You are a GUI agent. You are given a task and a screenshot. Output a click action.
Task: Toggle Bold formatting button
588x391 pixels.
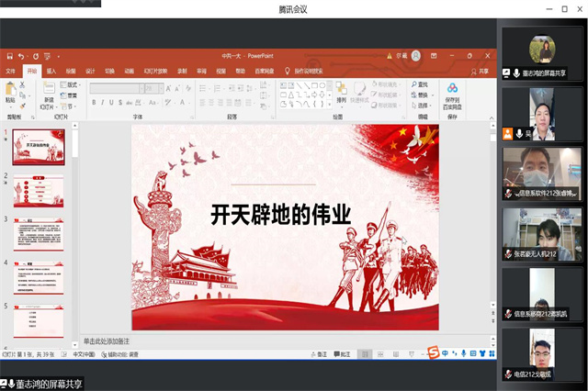[93, 103]
